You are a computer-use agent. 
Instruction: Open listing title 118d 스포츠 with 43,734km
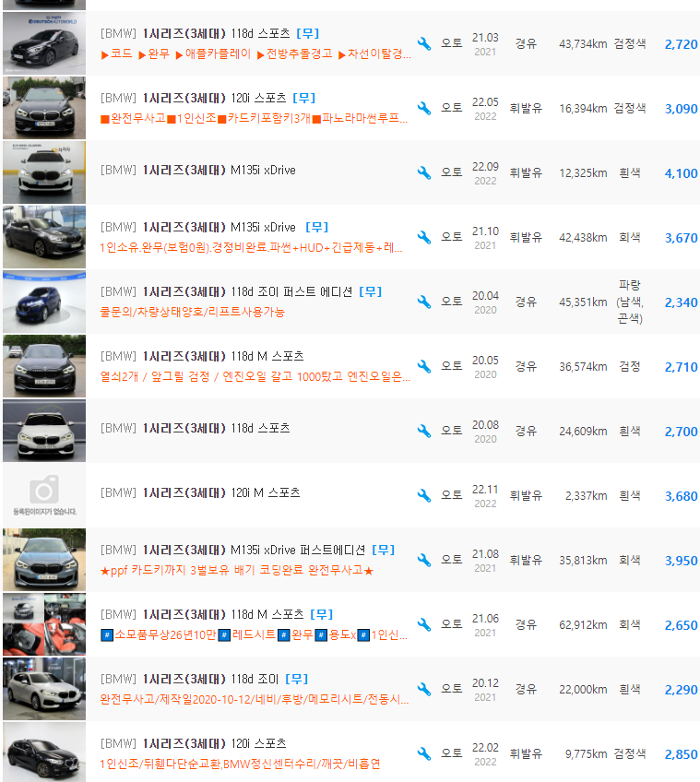pos(195,33)
